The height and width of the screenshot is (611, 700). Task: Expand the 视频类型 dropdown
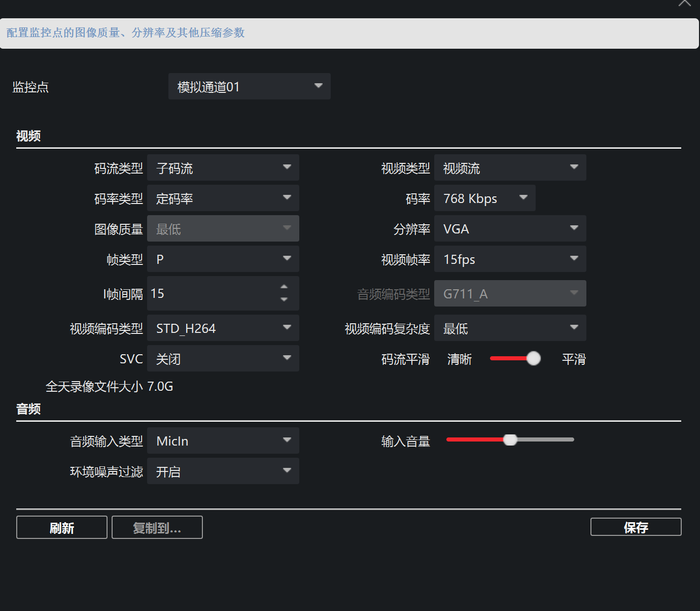pyautogui.click(x=510, y=168)
